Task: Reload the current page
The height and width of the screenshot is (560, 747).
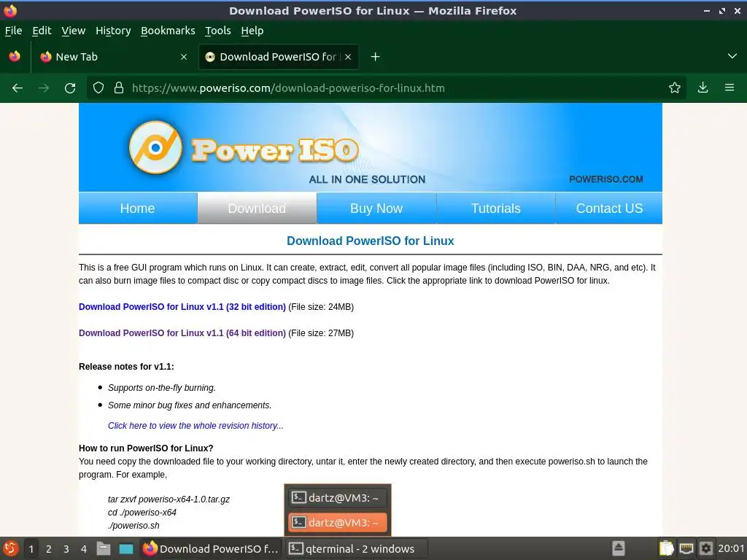Action: (x=70, y=88)
